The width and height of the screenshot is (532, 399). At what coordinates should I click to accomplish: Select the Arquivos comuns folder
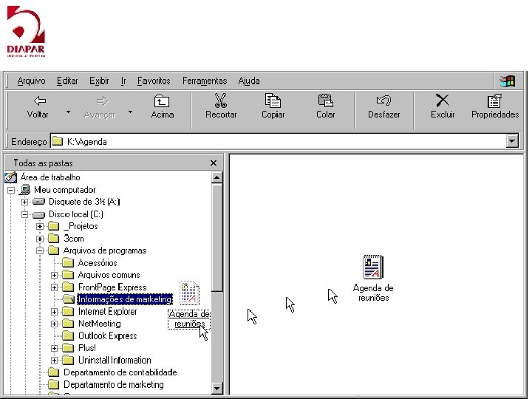pos(109,275)
